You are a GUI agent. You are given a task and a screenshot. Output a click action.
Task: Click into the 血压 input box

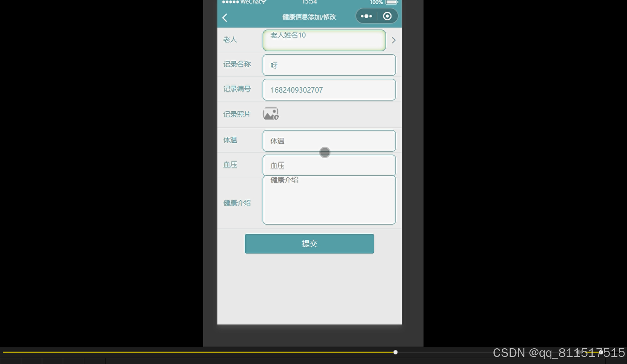point(329,165)
